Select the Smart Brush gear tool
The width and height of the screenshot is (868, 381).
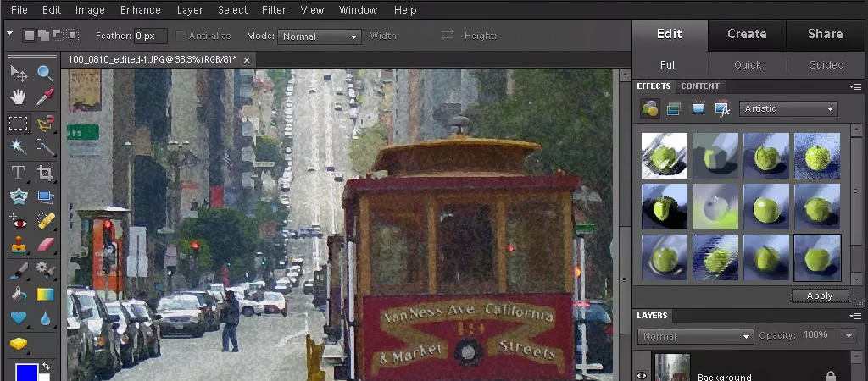point(46,270)
